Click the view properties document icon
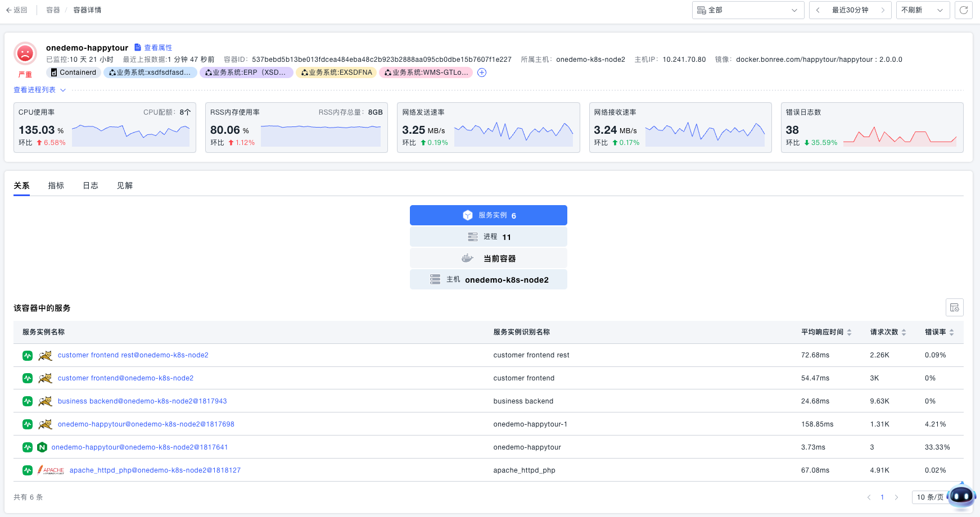The height and width of the screenshot is (517, 980). pyautogui.click(x=138, y=48)
